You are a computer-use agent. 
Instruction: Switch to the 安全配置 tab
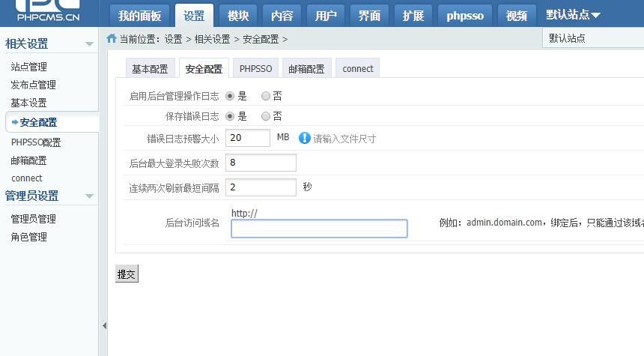204,69
